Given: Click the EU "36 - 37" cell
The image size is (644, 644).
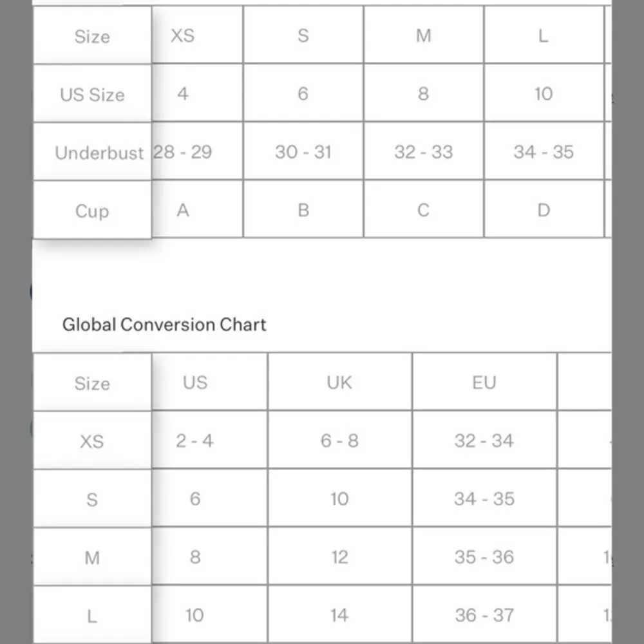Looking at the screenshot, I should 484,615.
